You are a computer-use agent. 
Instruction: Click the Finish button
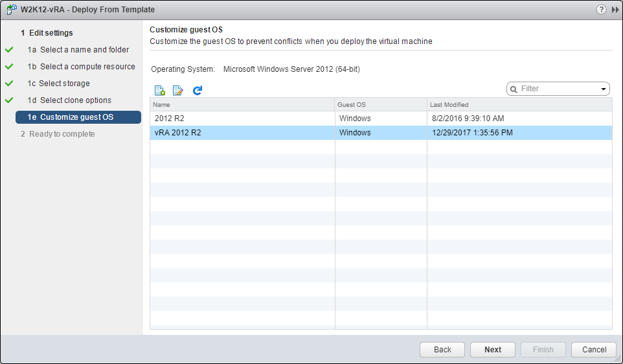pos(543,350)
